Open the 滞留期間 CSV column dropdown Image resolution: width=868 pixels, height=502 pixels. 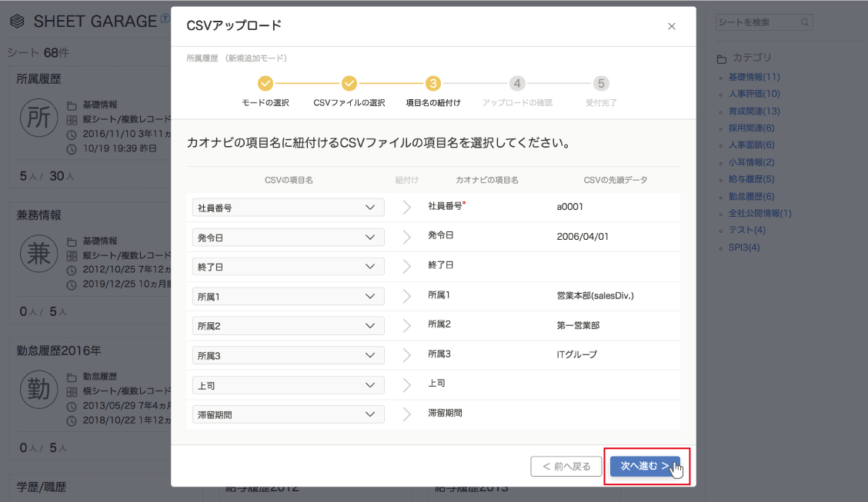(x=289, y=414)
